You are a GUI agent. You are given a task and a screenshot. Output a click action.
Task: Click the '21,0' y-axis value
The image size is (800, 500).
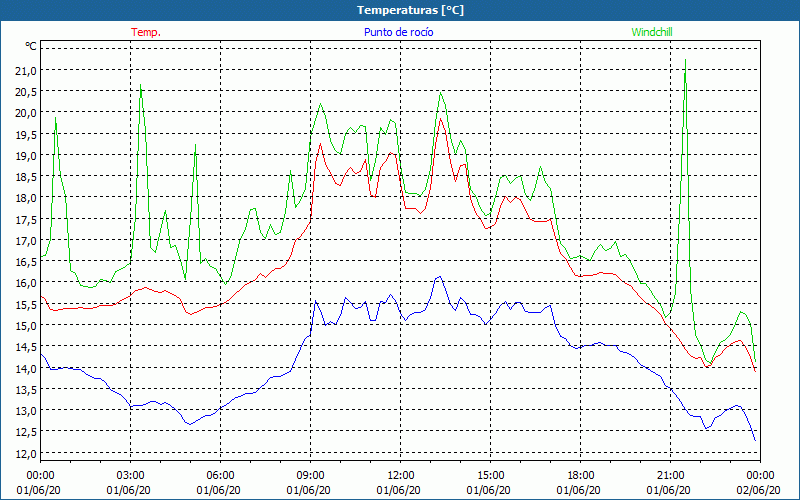coord(26,70)
